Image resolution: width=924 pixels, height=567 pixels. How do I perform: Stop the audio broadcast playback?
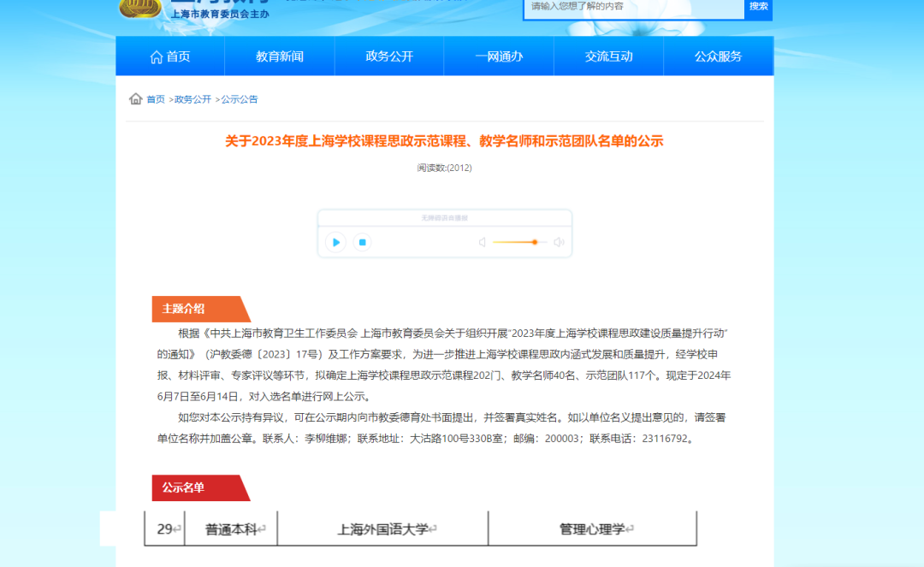[x=362, y=243]
